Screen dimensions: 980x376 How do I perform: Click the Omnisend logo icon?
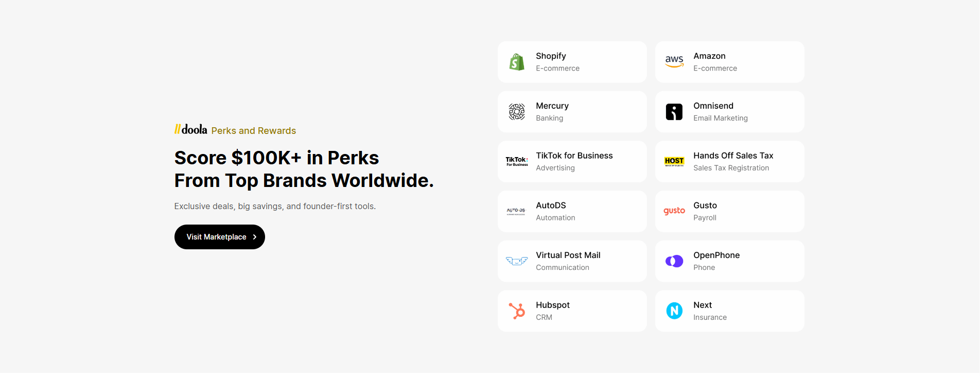pyautogui.click(x=674, y=112)
